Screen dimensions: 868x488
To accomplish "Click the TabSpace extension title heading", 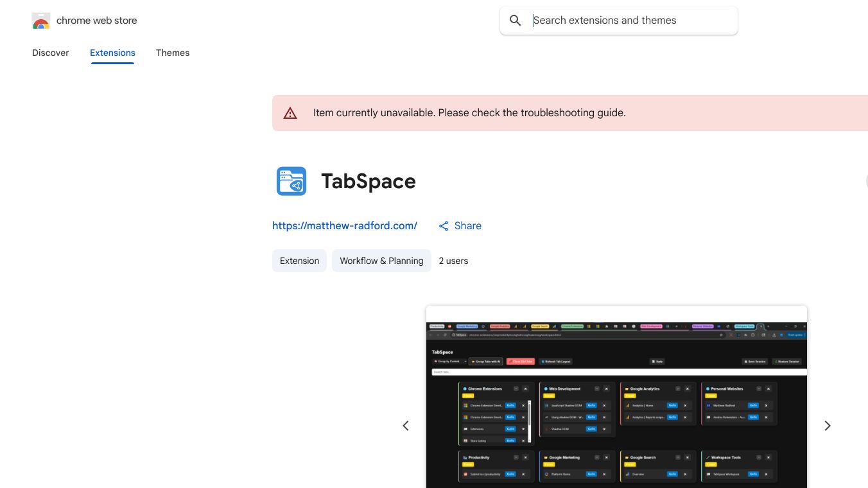I will coord(369,181).
